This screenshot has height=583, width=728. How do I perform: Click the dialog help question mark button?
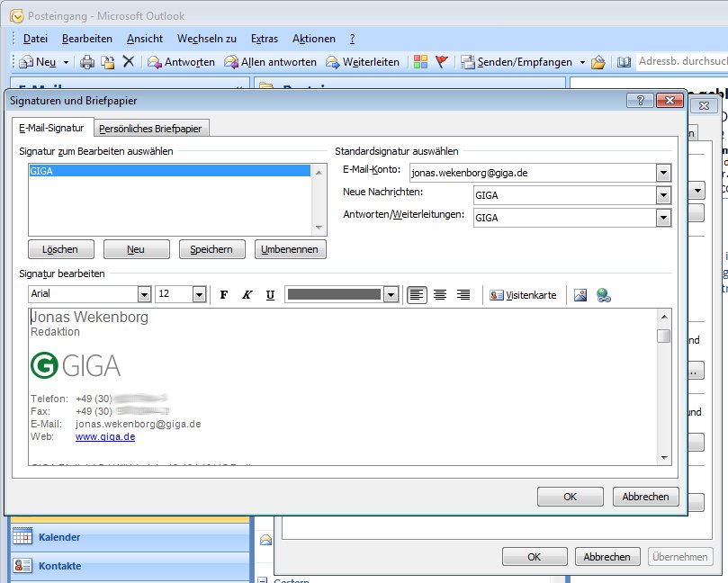click(640, 100)
